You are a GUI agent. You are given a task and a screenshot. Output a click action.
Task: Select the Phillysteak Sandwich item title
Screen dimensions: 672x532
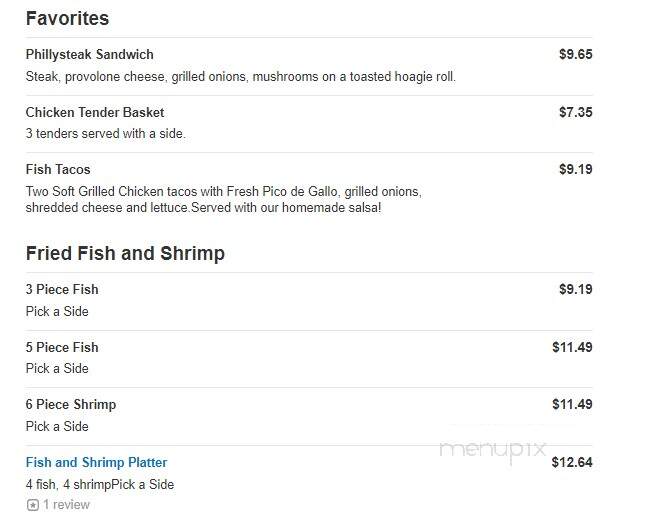pos(90,54)
